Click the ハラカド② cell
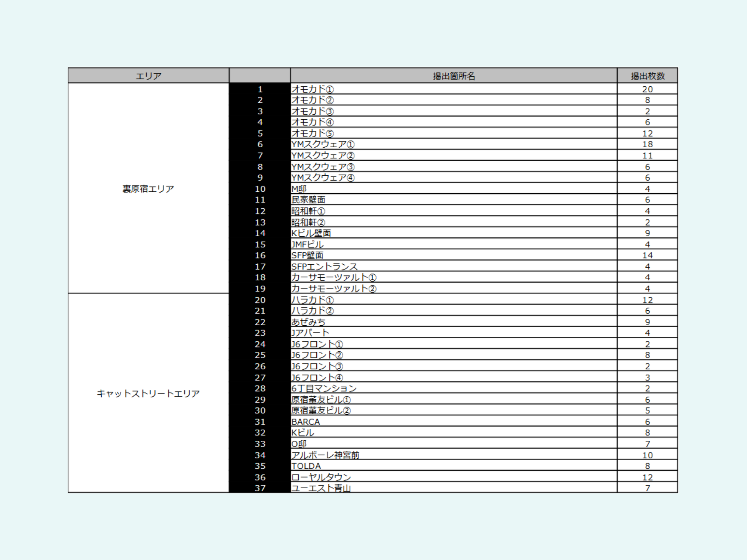 point(454,311)
